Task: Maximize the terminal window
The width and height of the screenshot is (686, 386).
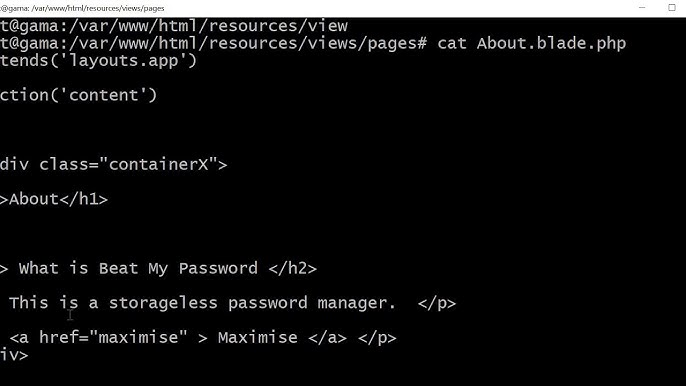Action: 672,7
